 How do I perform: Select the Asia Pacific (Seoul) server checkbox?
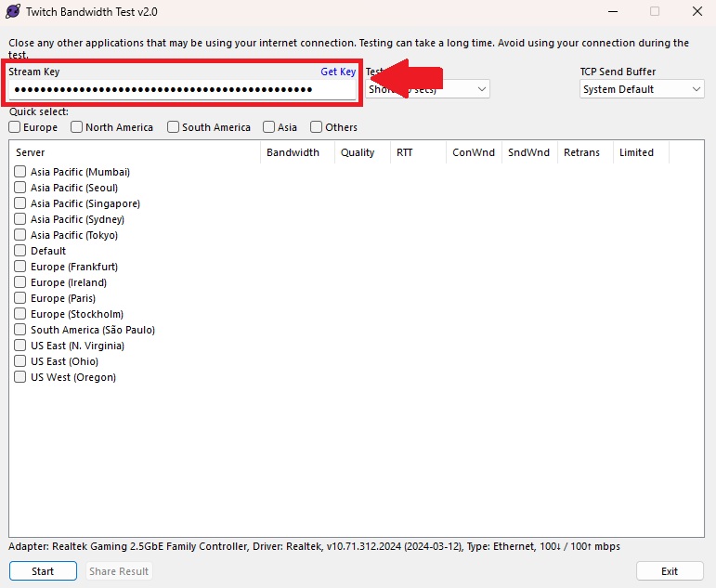click(x=20, y=188)
